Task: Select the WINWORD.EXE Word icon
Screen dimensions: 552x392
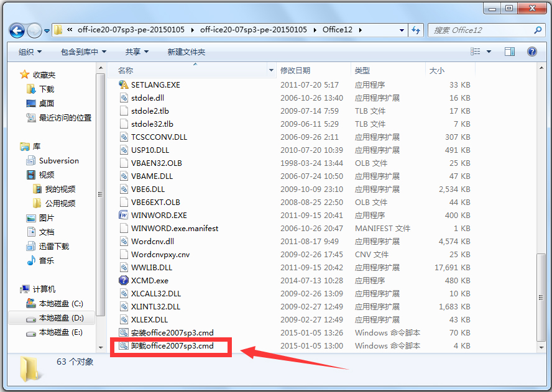Action: (124, 215)
